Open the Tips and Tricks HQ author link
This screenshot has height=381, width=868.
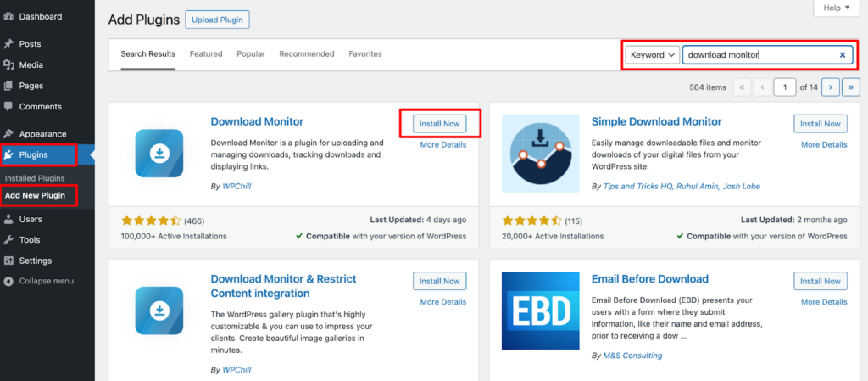click(636, 187)
